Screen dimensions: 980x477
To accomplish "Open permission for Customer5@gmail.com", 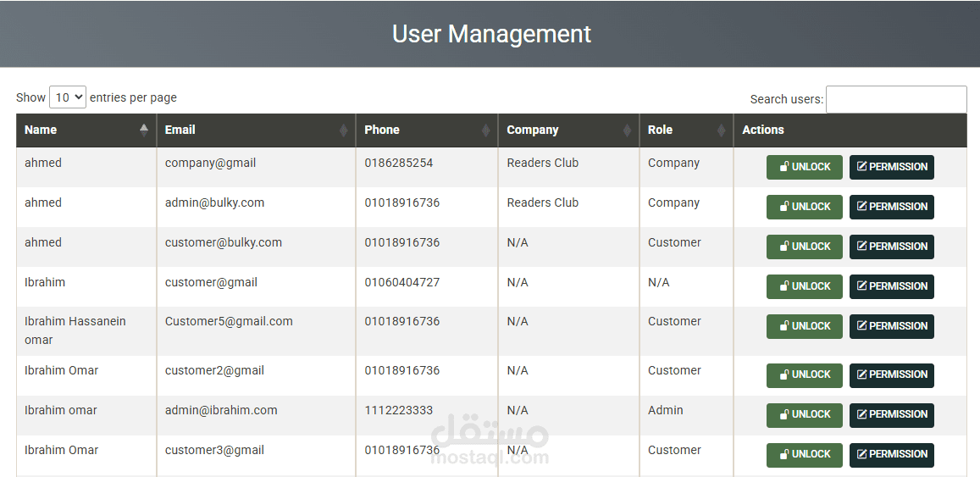I will coord(891,326).
